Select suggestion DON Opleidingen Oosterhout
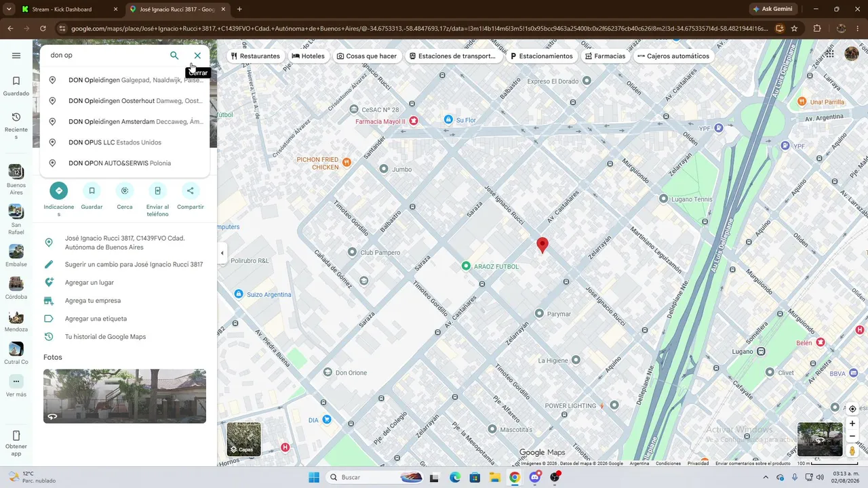The height and width of the screenshot is (488, 868). [x=125, y=101]
